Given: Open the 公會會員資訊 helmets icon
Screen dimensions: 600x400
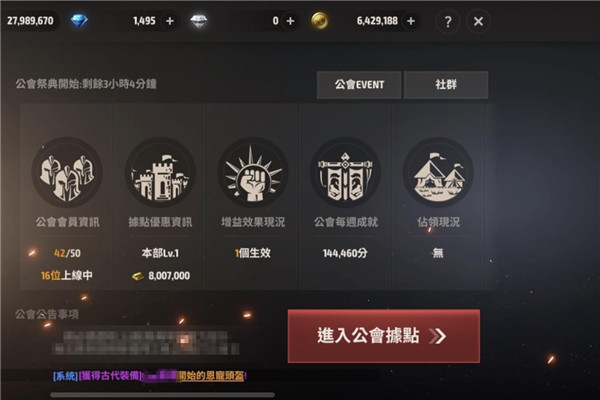Looking at the screenshot, I should [67, 173].
